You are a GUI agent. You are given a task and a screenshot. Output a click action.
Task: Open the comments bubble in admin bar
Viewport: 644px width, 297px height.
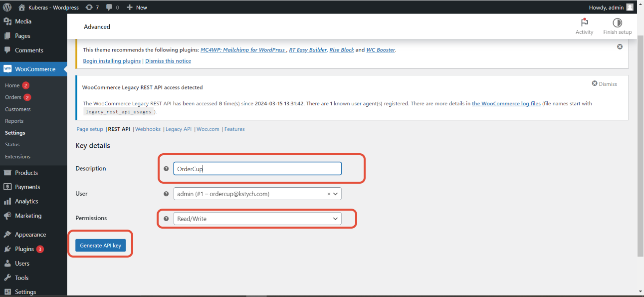(111, 7)
